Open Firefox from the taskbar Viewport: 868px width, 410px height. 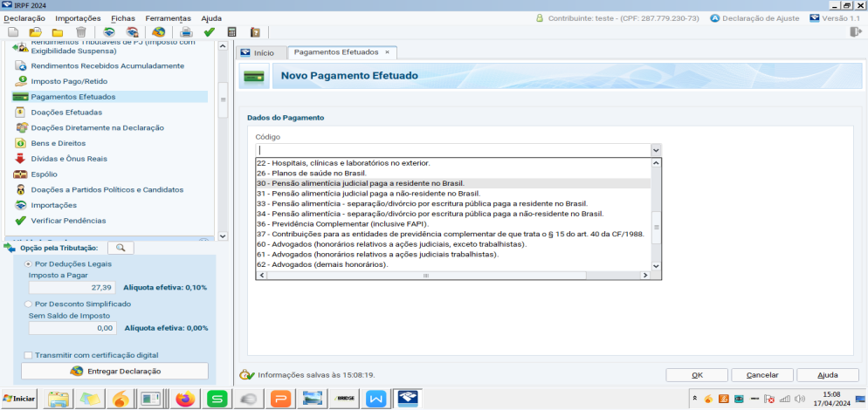pos(184,399)
